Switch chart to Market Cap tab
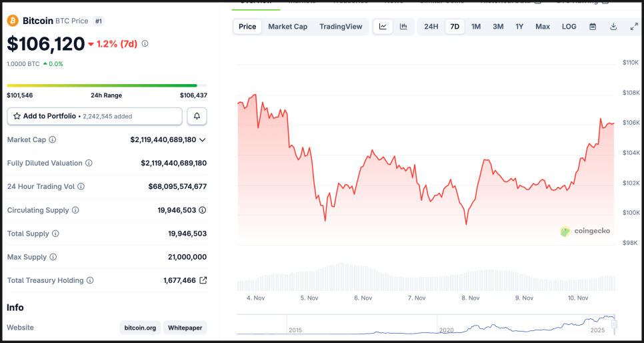The image size is (644, 343). pos(287,27)
